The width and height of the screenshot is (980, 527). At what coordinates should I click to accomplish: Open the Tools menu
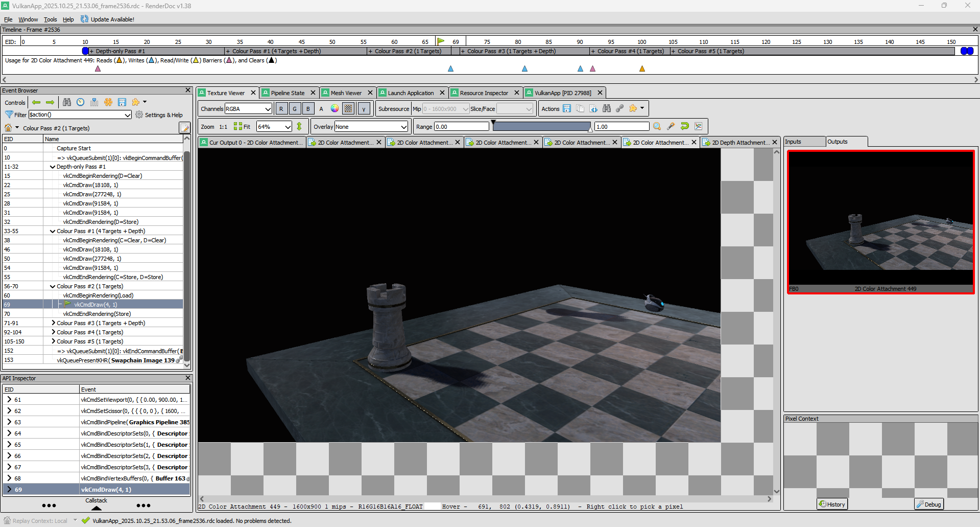[50, 19]
